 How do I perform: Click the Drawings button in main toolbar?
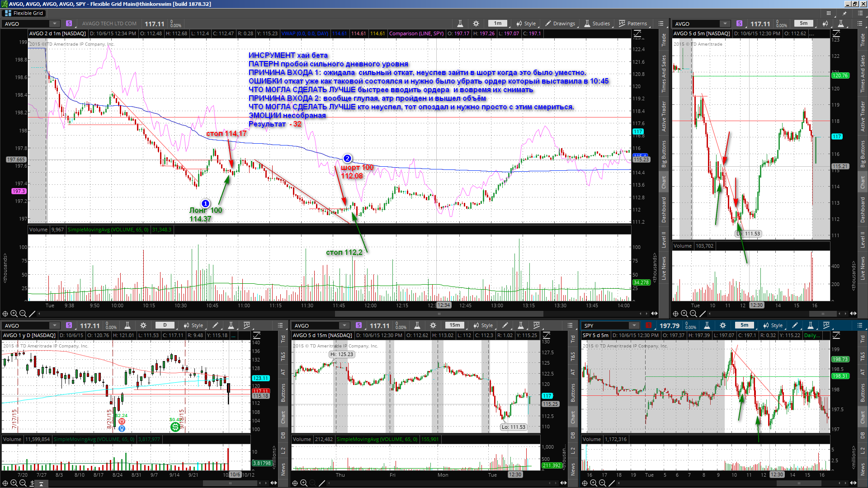[x=560, y=23]
